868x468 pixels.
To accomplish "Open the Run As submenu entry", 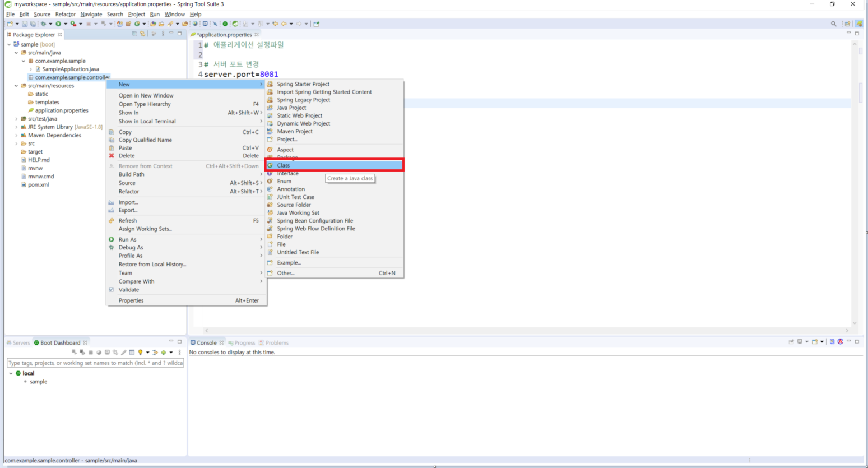I will (187, 239).
